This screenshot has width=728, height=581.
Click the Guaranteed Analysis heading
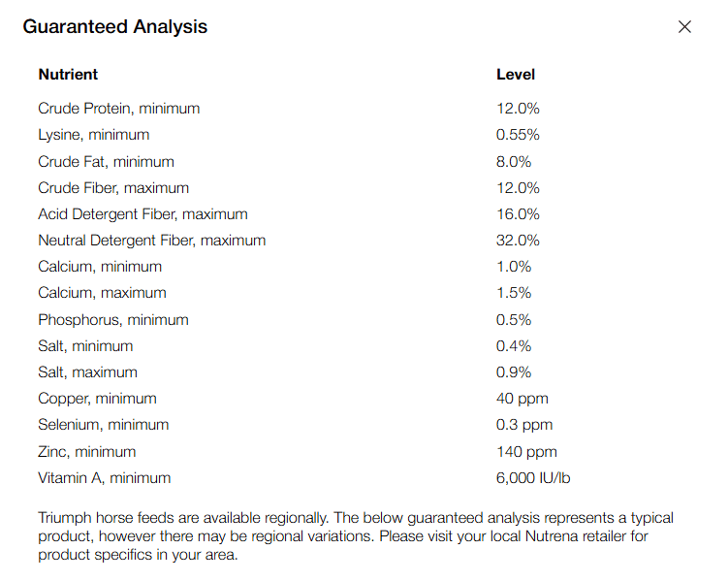(x=114, y=26)
